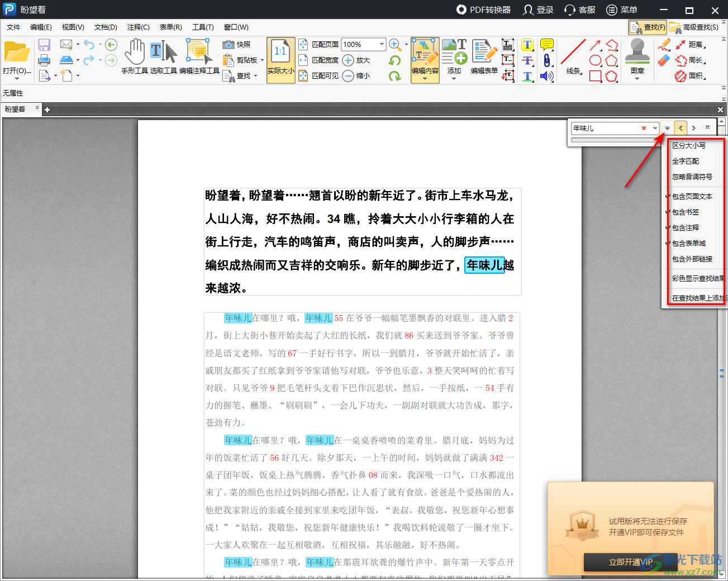
Task: Expand the 添加 dropdown
Action: (454, 79)
